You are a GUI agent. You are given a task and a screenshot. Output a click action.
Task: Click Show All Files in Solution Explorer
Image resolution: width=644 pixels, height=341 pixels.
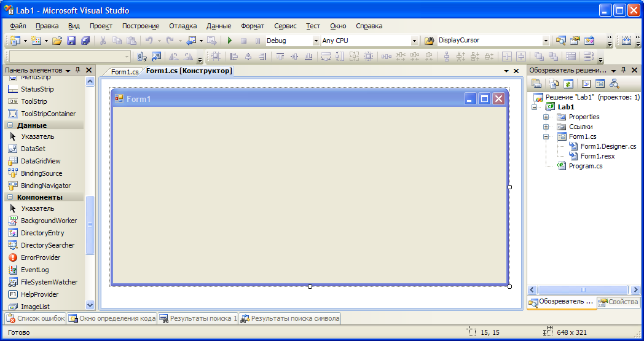click(554, 84)
